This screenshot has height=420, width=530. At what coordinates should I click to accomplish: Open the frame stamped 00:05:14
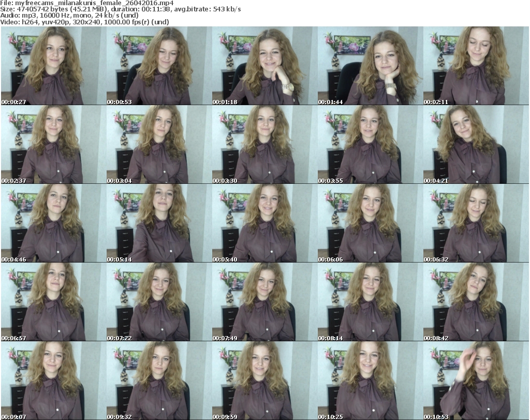click(159, 223)
